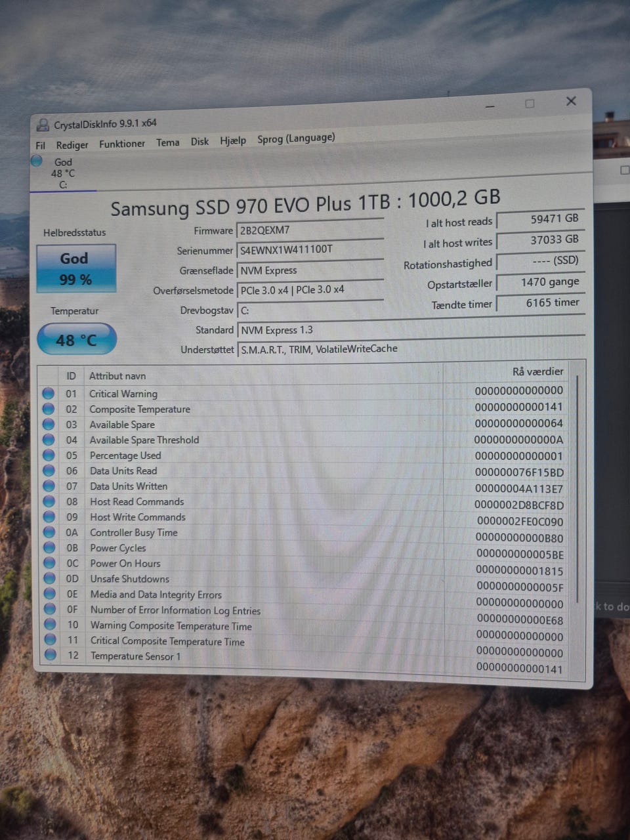Click the status icon for Warning Composite Temperature Time

(x=50, y=624)
